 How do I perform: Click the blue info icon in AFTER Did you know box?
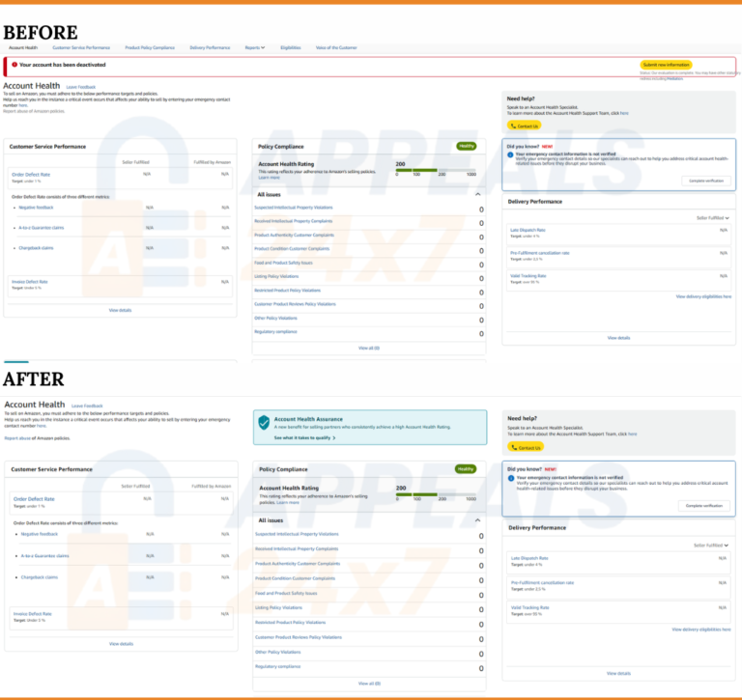[511, 478]
